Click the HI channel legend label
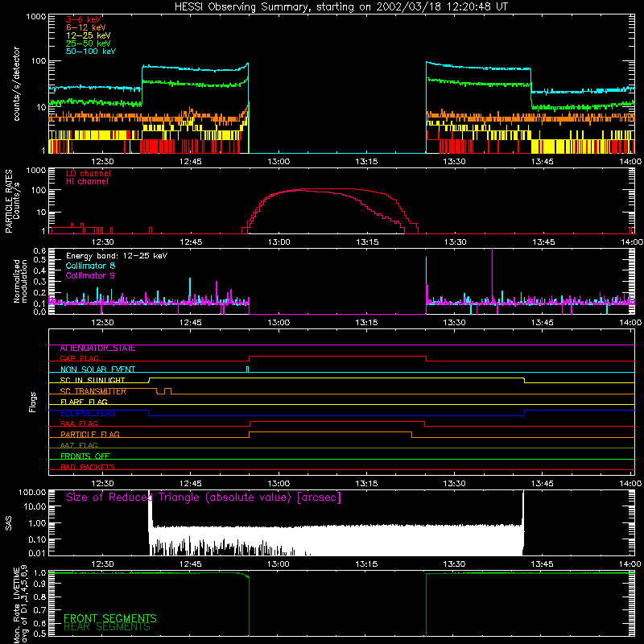644x644 pixels. click(x=87, y=182)
